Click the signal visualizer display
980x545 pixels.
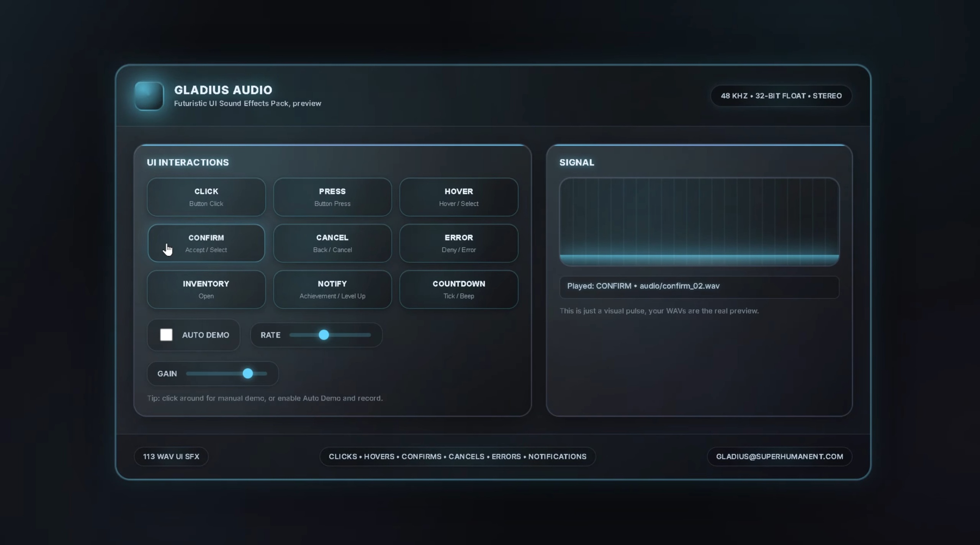tap(699, 222)
